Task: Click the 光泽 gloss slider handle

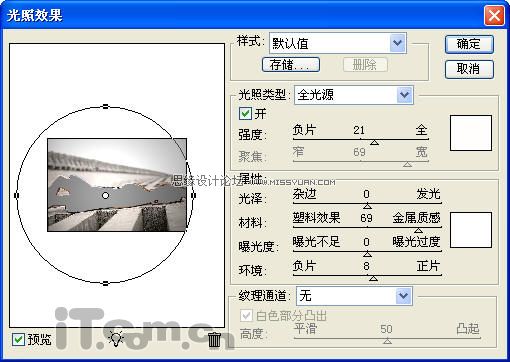Action: (x=367, y=206)
